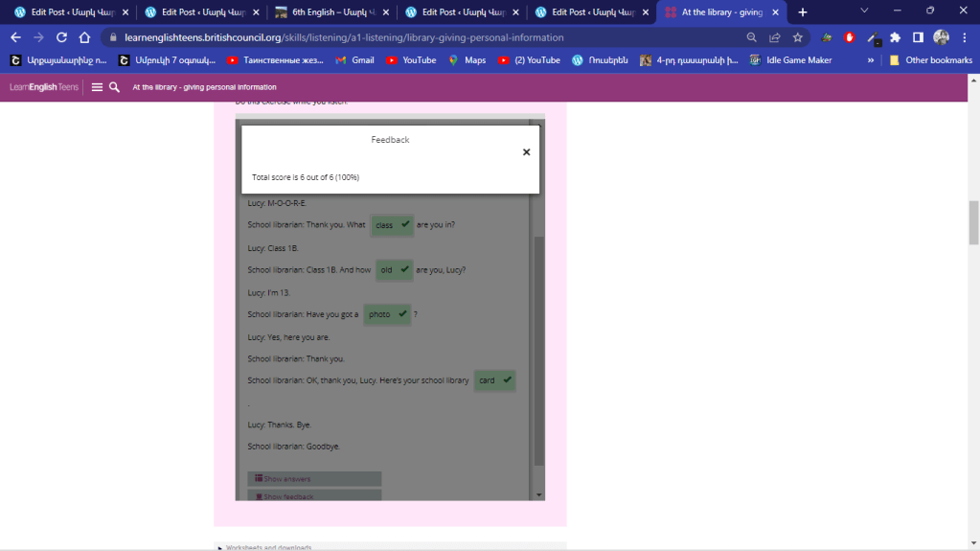Viewport: 980px width, 551px height.
Task: Click the site search magnifier icon
Action: pyautogui.click(x=114, y=87)
